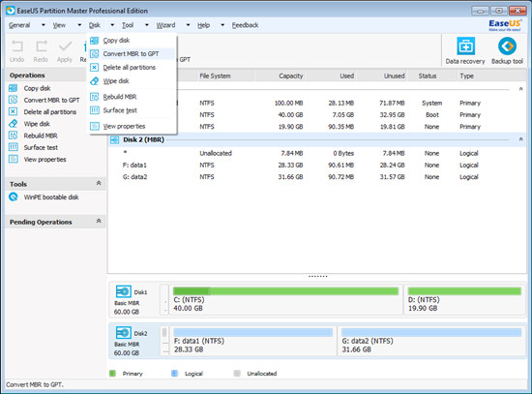Image resolution: width=532 pixels, height=394 pixels.
Task: Click Delete all partitions in Operations
Action: point(50,111)
